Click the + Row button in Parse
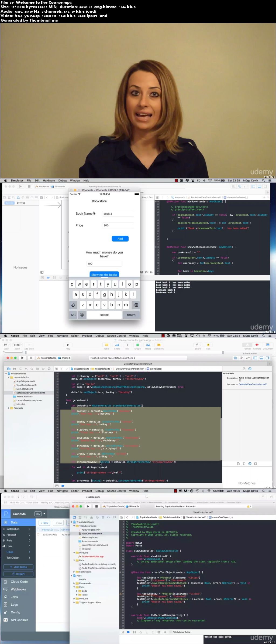The width and height of the screenshot is (276, 644). click(44, 523)
